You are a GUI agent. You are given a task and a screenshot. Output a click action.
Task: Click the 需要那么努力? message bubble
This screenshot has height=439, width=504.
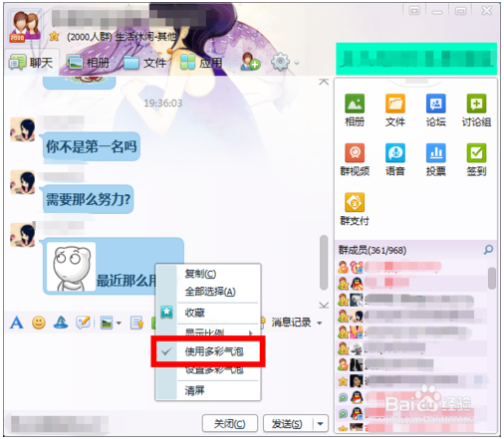click(88, 199)
